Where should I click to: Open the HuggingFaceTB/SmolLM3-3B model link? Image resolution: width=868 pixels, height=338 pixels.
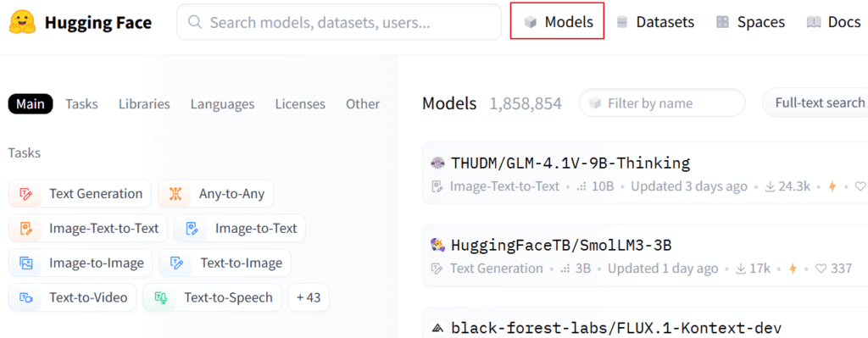pos(561,245)
